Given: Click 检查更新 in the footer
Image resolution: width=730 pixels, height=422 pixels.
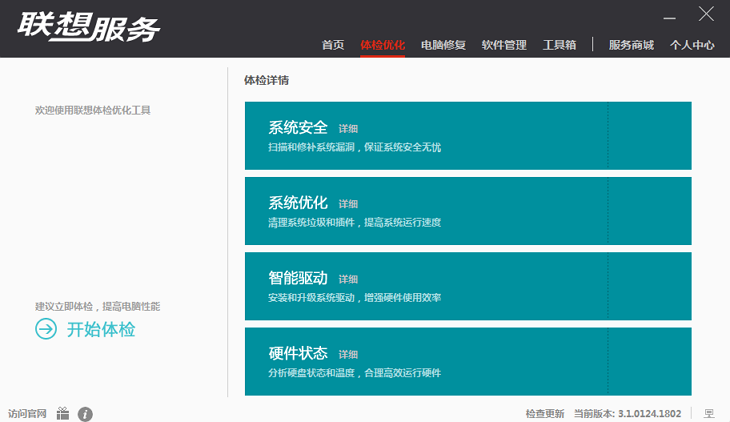Looking at the screenshot, I should (x=545, y=414).
